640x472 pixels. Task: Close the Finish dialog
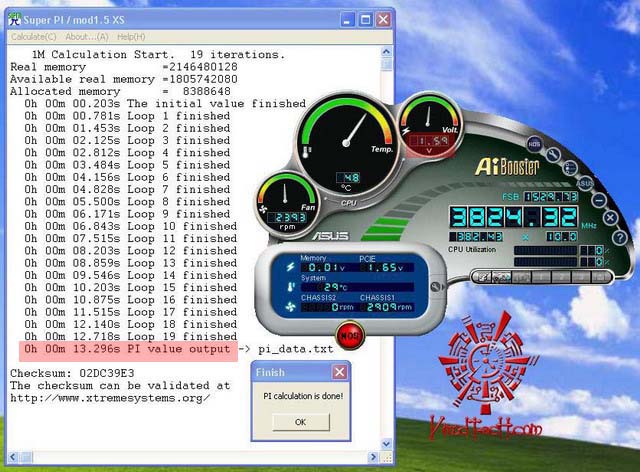click(x=340, y=372)
